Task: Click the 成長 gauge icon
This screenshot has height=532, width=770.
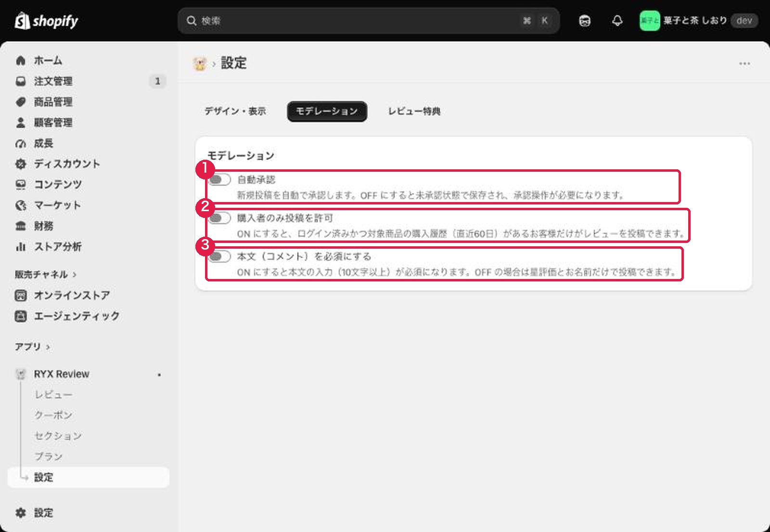Action: [21, 143]
